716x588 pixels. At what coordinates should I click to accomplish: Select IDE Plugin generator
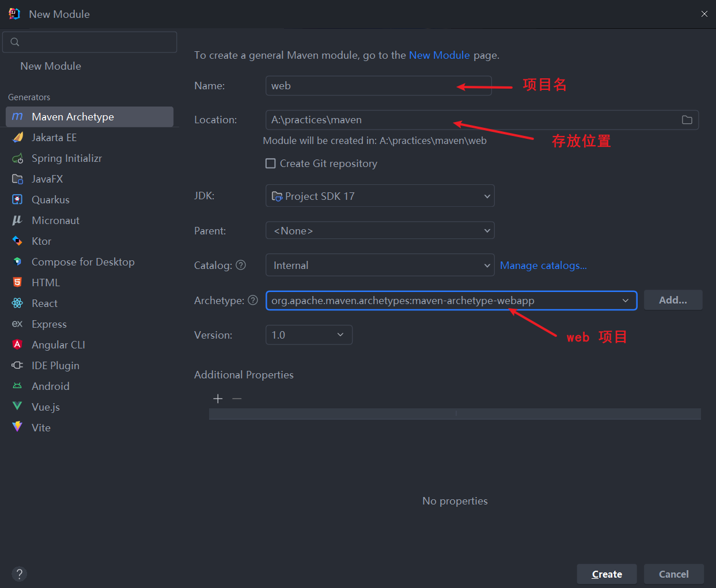[89, 366]
